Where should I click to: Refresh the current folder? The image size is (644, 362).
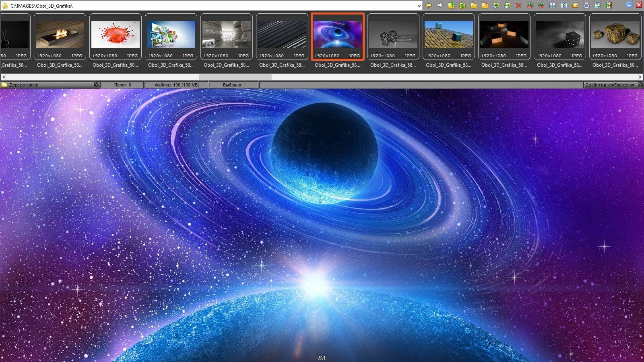click(462, 5)
